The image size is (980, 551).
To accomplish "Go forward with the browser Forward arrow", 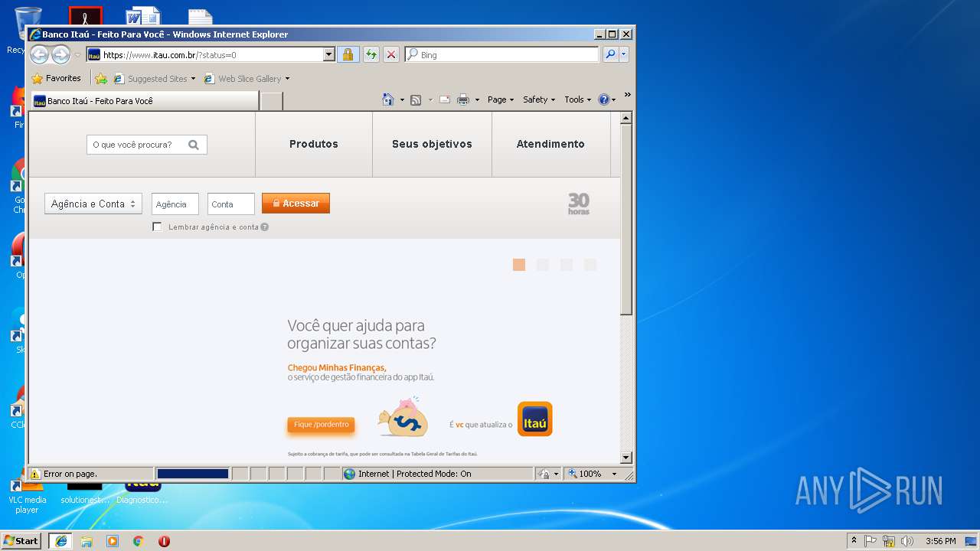I will pyautogui.click(x=60, y=55).
